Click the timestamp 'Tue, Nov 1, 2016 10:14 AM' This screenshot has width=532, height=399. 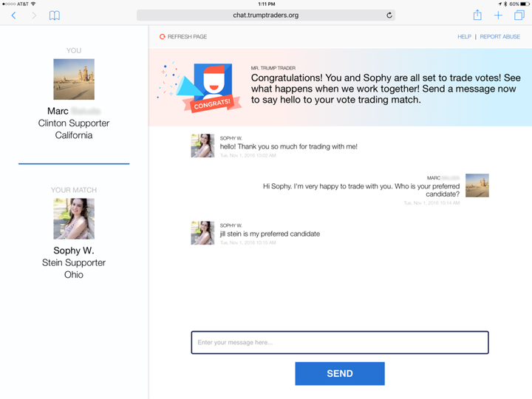click(432, 203)
